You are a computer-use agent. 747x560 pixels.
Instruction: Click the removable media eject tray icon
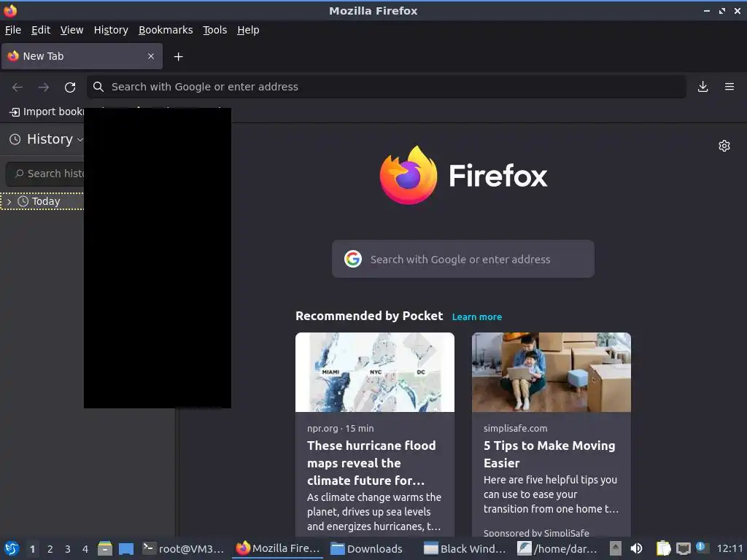[x=616, y=548]
